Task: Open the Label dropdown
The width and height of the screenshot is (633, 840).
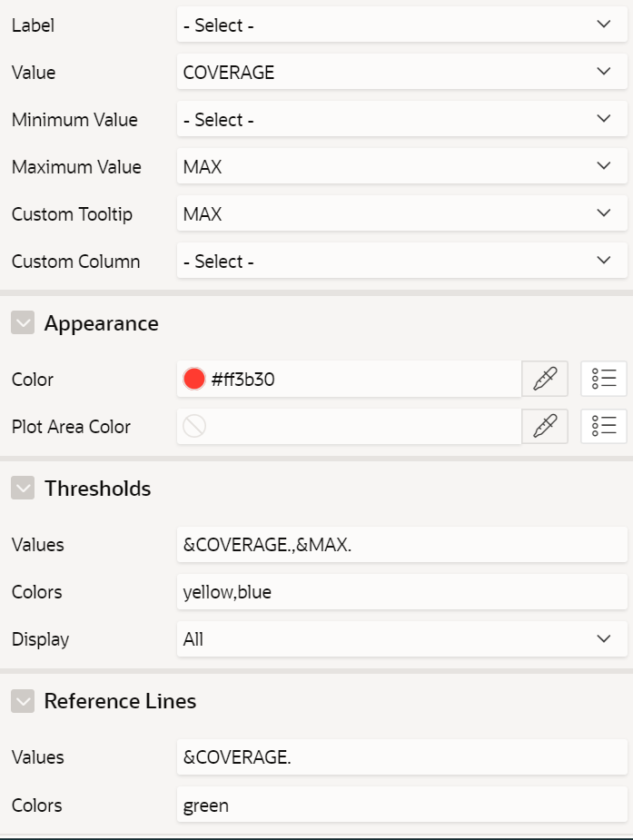Action: click(x=401, y=25)
